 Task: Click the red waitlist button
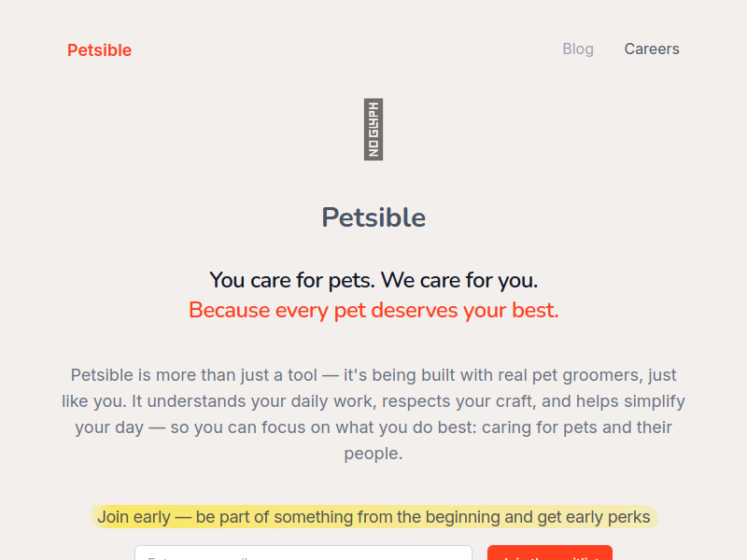point(550,553)
